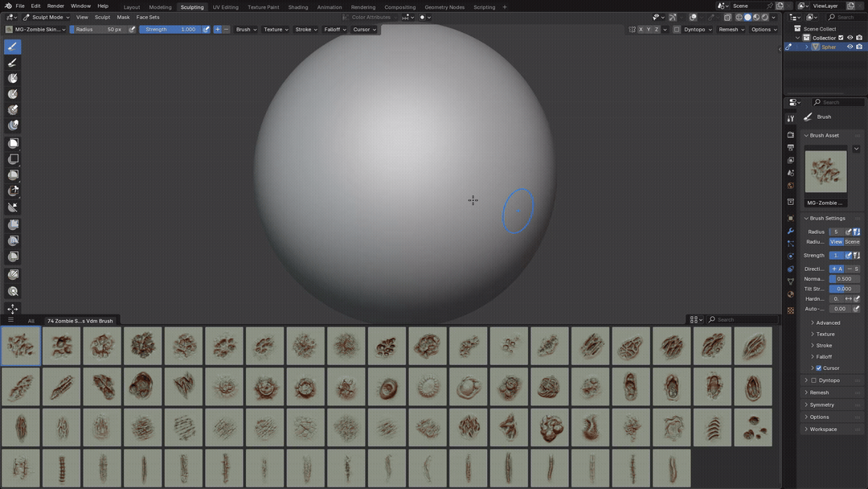
Task: Adjust the Radius slider in tool header
Action: click(99, 29)
